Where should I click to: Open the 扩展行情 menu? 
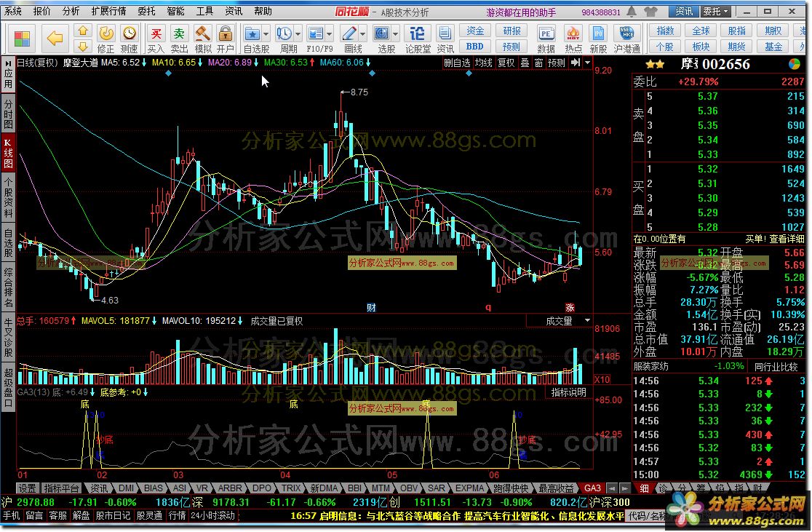tap(108, 11)
